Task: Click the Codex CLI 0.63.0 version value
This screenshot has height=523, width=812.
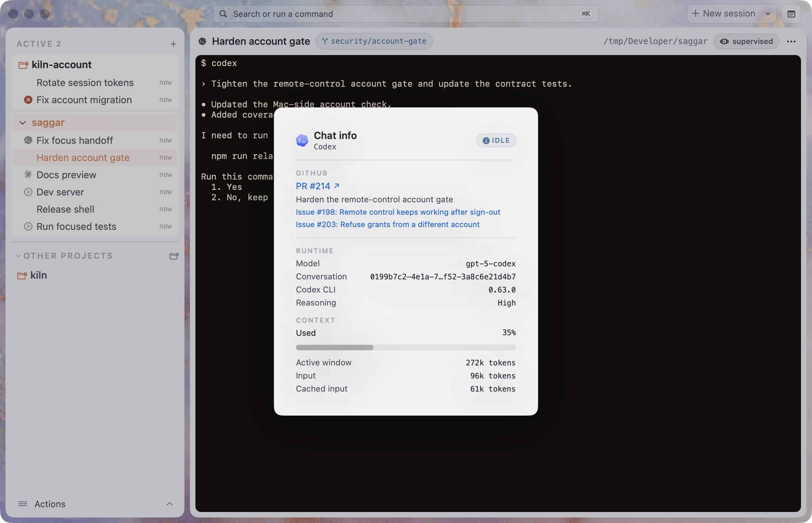Action: [502, 290]
